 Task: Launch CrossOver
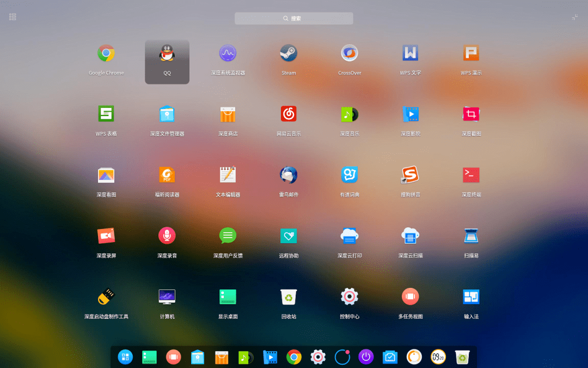click(349, 53)
